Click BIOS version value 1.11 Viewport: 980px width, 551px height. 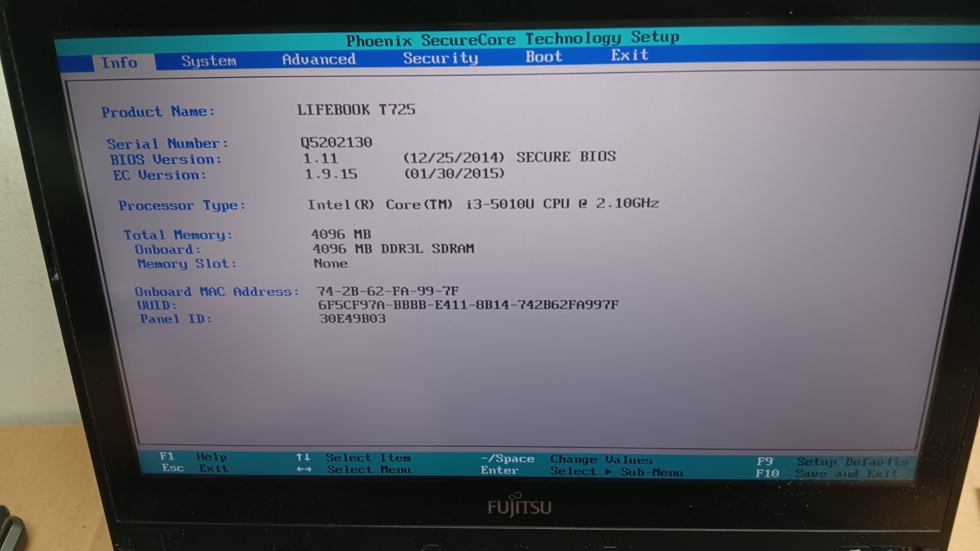coord(320,159)
